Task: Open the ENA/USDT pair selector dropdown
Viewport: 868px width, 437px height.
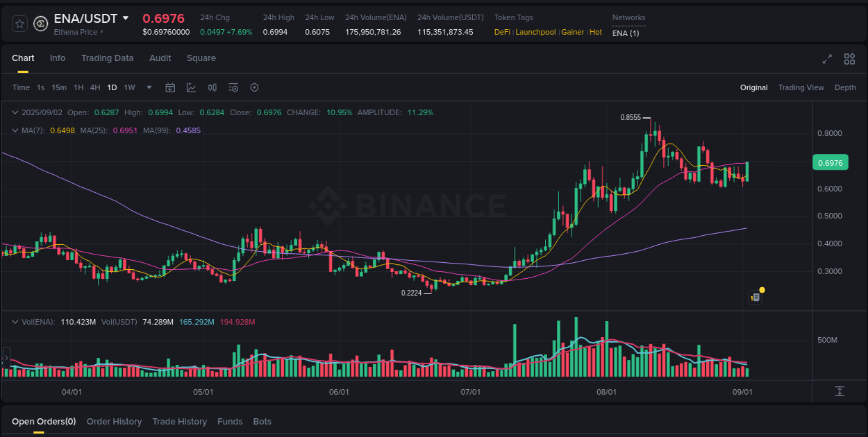Action: 126,19
